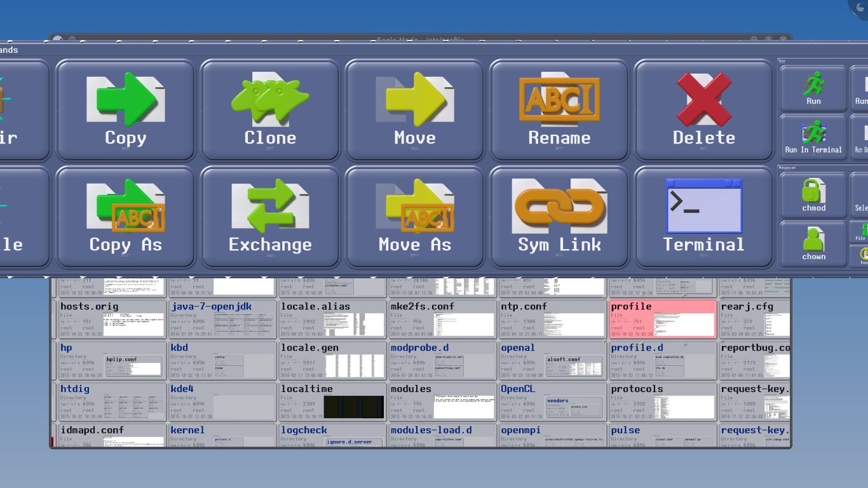
Task: Select the localtime file
Action: pos(332,402)
